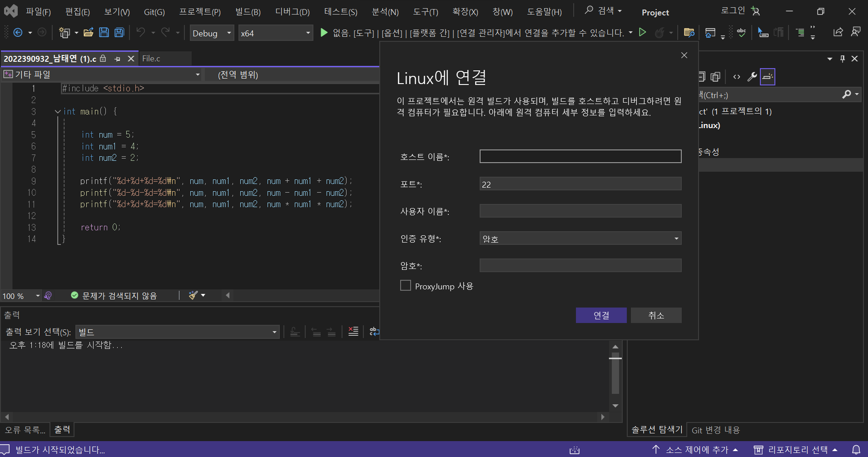This screenshot has width=868, height=457.
Task: Click the Output panel scroll down arrow
Action: coord(615,406)
